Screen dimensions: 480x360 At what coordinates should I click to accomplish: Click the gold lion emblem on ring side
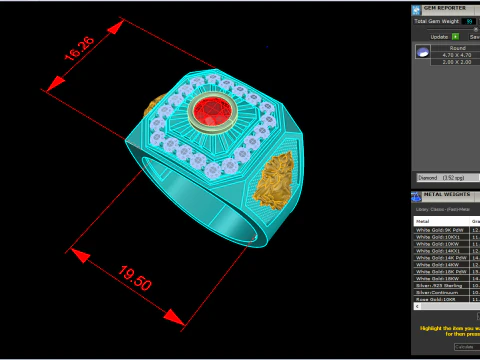point(274,181)
